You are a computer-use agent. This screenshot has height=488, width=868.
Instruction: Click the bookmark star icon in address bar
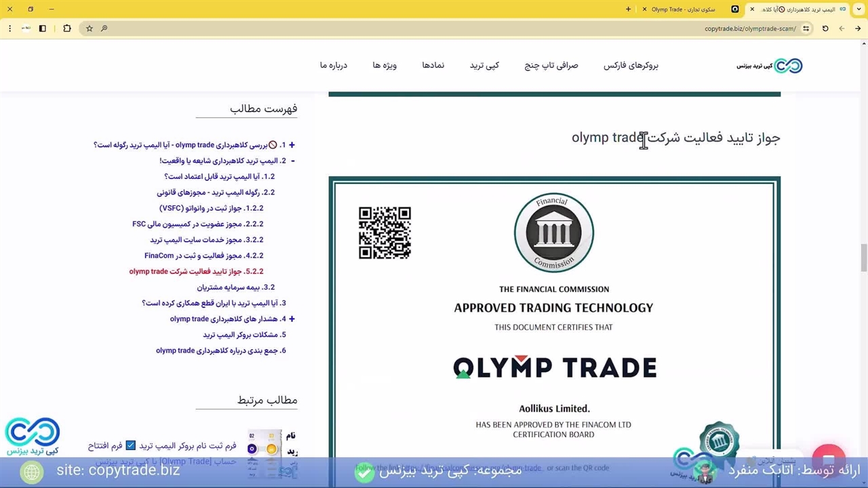point(89,28)
